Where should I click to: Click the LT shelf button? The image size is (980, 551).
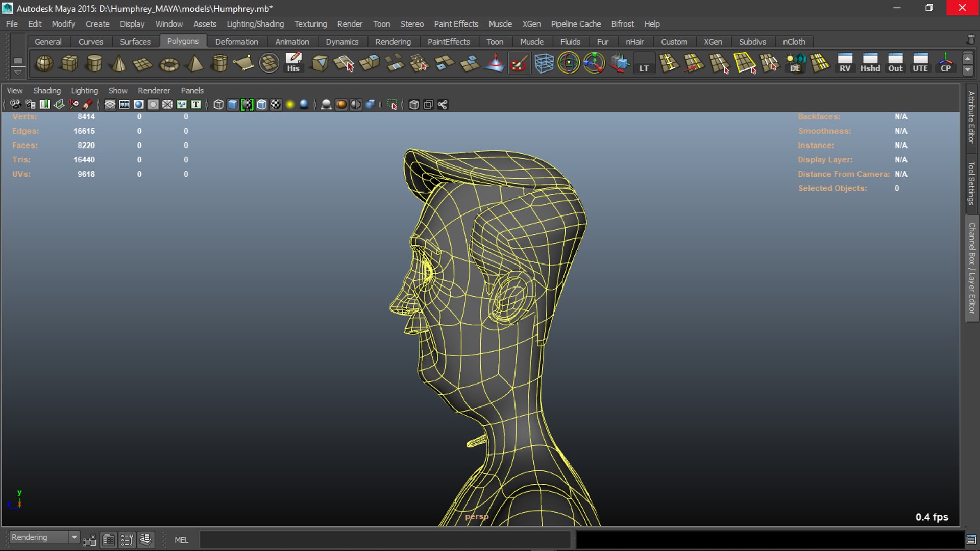644,63
